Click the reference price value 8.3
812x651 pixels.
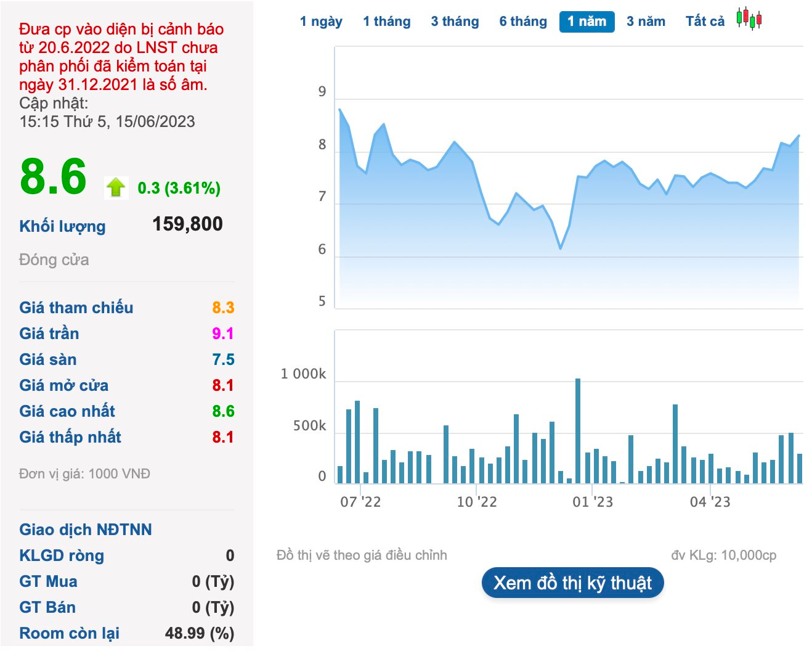223,308
